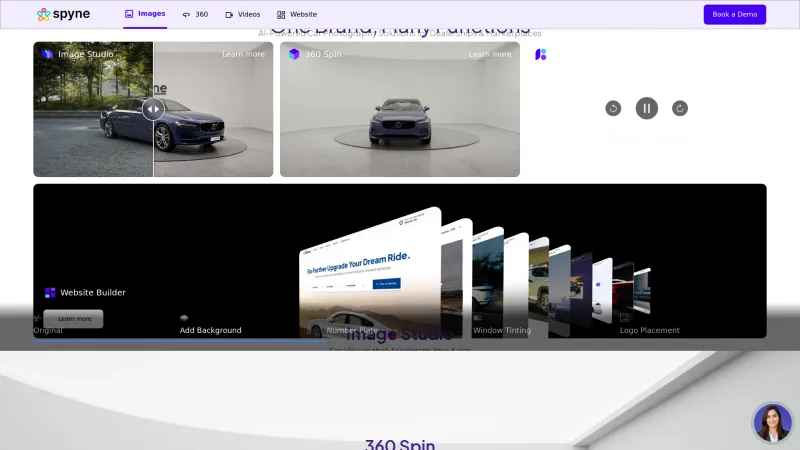The height and width of the screenshot is (450, 800).
Task: Click the Logo Placement icon
Action: [624, 318]
